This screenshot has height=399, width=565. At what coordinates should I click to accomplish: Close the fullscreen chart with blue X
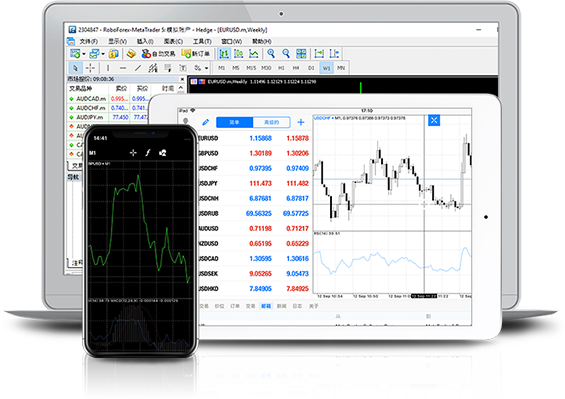point(434,120)
